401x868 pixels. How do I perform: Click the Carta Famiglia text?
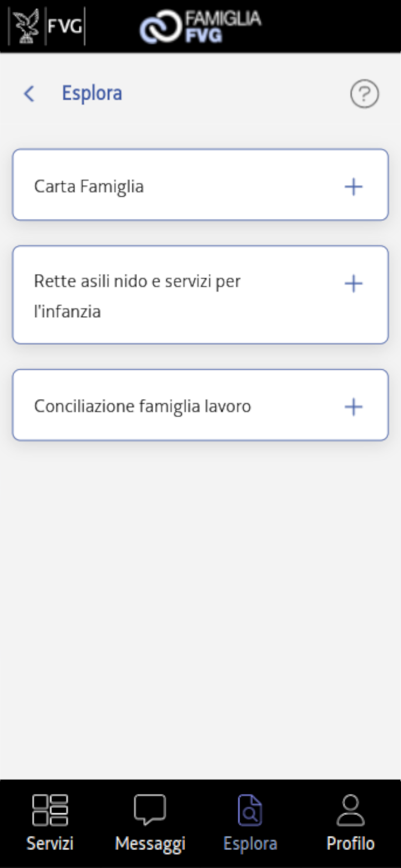click(89, 187)
